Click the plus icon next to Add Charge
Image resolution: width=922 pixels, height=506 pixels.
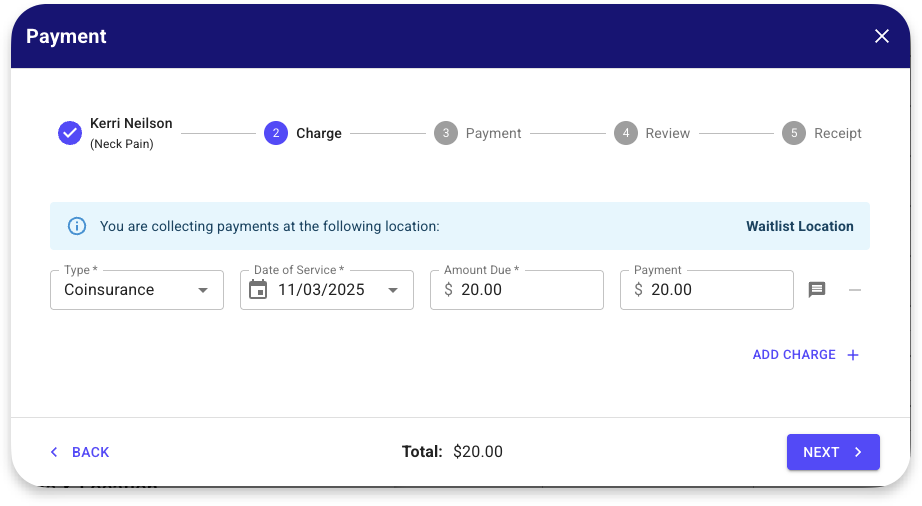point(853,355)
